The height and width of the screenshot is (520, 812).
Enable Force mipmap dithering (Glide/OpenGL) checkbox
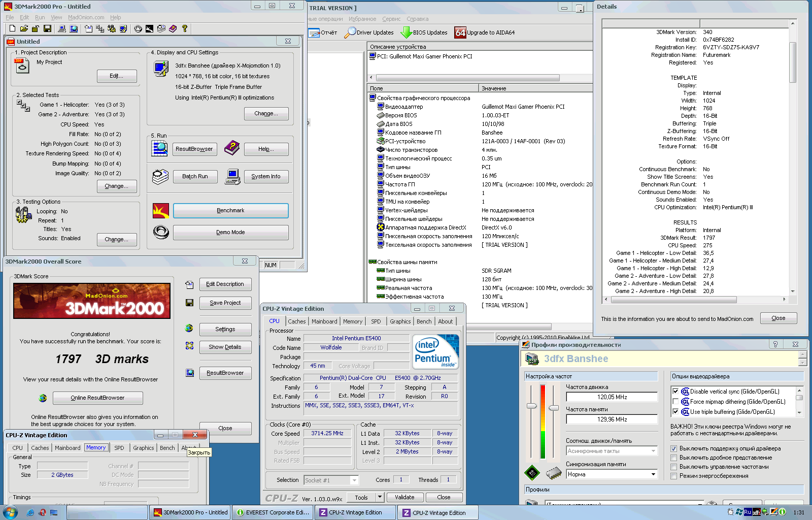tap(675, 402)
